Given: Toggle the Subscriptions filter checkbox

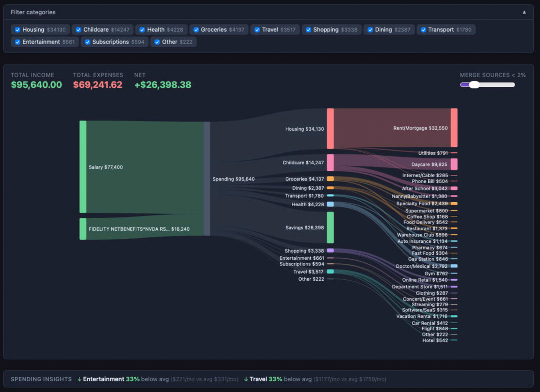Looking at the screenshot, I should 87,42.
